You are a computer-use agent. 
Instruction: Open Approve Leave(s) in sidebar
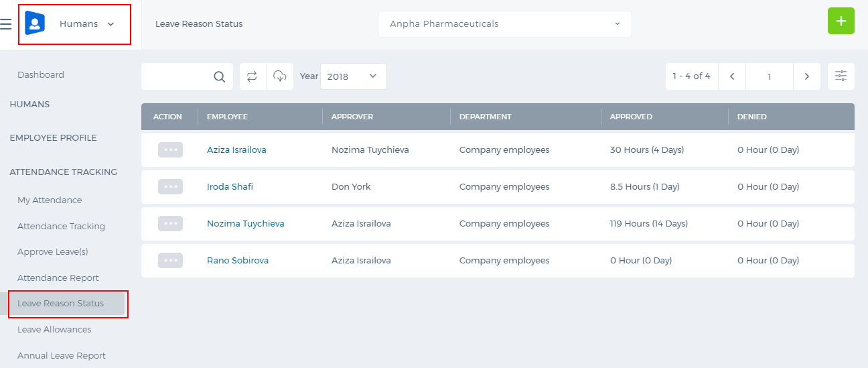(x=53, y=252)
